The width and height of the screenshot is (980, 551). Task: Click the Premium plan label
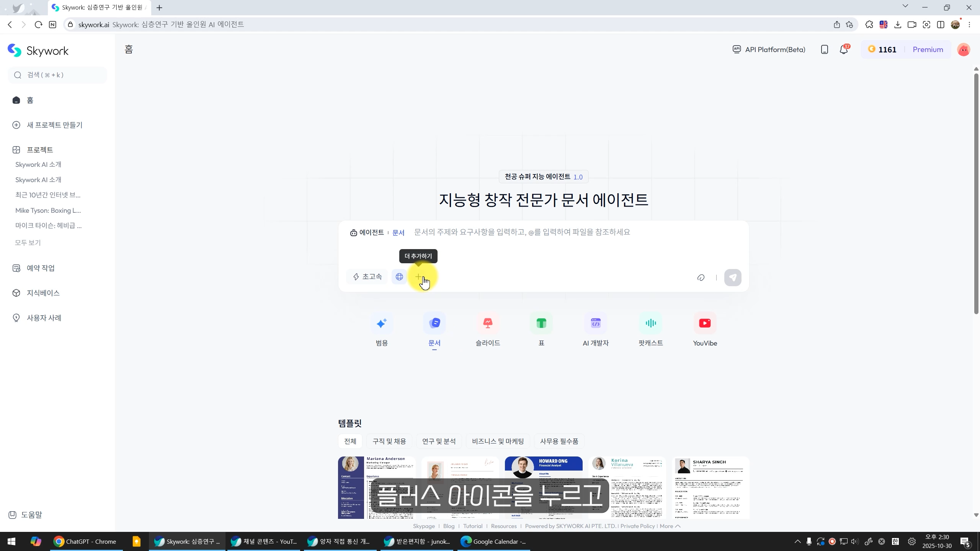coord(928,49)
